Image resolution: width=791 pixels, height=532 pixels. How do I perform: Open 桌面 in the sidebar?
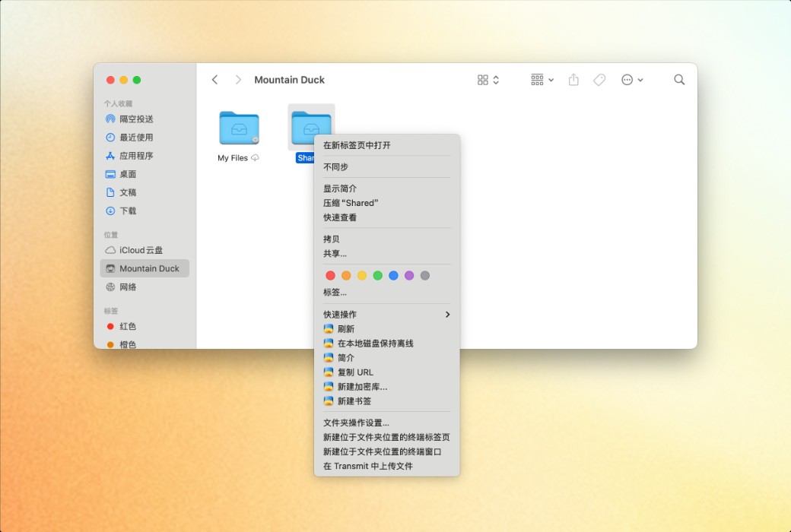(x=145, y=174)
